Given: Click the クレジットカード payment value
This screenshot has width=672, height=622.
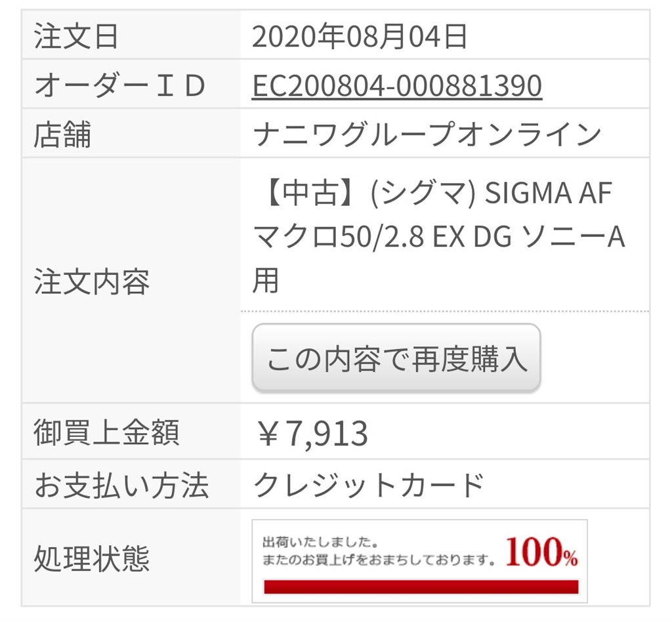Looking at the screenshot, I should pos(369,486).
